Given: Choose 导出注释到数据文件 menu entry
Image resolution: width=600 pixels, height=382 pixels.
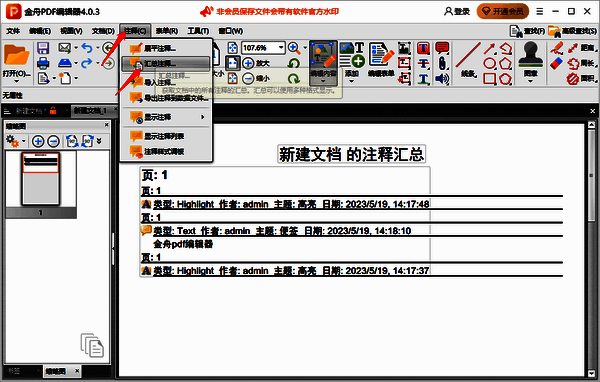Looking at the screenshot, I should coord(166,98).
